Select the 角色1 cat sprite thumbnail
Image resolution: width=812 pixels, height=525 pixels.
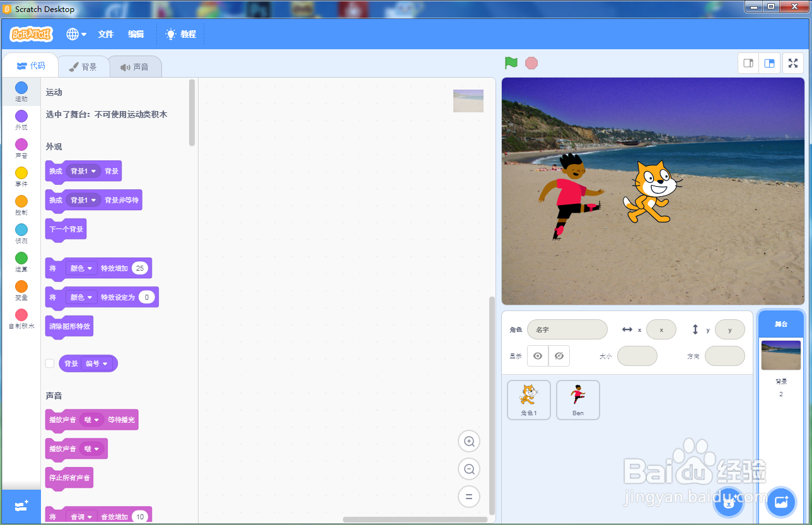529,400
